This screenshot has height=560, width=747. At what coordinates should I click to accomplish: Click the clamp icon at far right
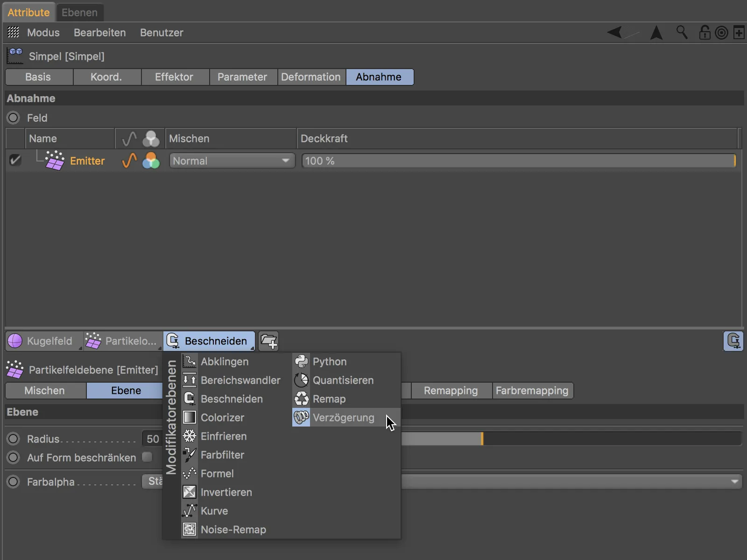[x=733, y=341]
